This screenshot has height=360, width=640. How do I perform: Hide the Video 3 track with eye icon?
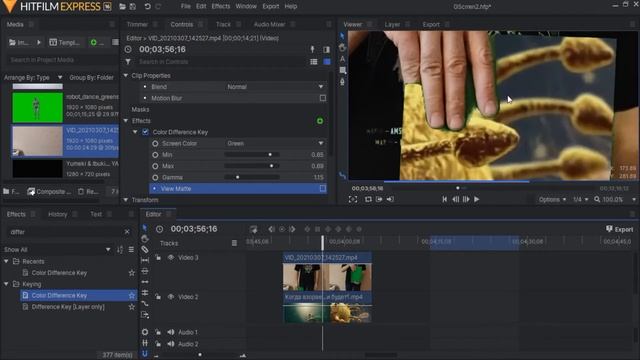(171, 258)
